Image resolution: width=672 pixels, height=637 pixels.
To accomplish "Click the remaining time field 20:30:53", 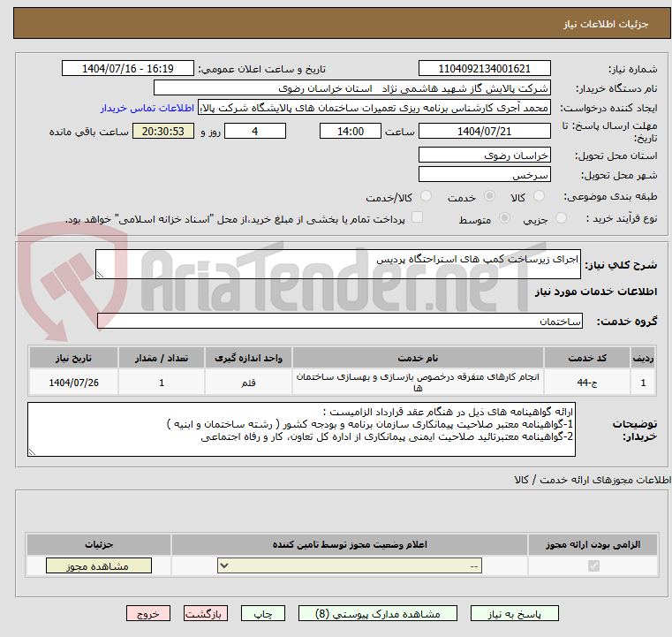I will coord(163,131).
